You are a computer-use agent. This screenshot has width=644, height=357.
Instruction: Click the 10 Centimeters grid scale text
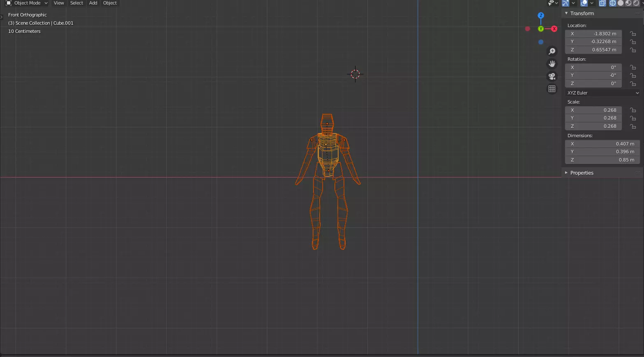24,31
